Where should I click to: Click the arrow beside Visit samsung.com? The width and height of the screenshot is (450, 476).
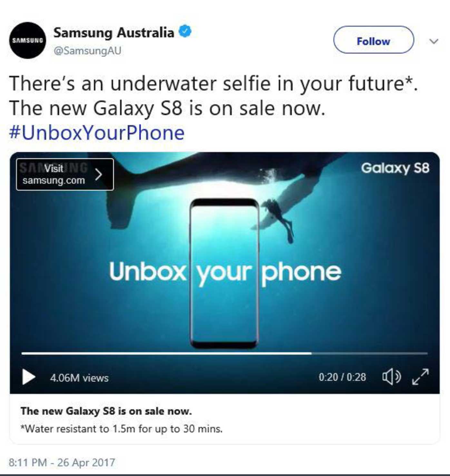point(99,174)
